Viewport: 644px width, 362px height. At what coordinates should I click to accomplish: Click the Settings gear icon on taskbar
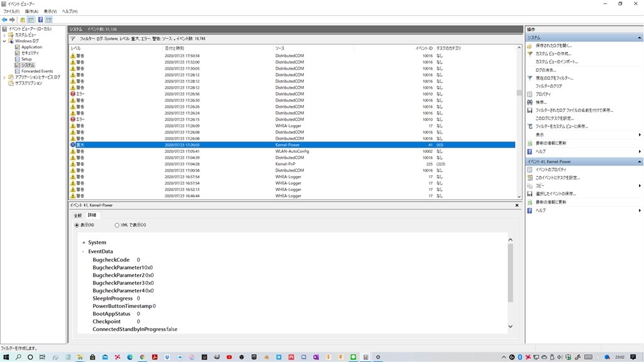[378, 357]
